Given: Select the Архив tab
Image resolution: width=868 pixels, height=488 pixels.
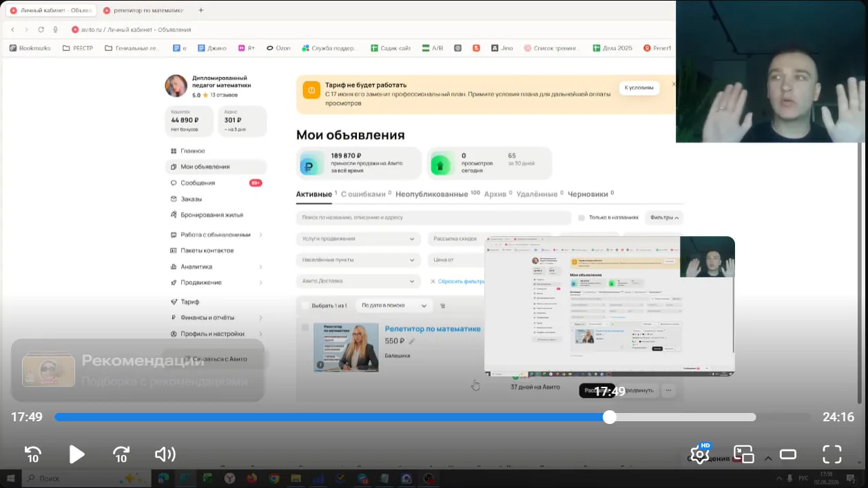Looking at the screenshot, I should tap(495, 194).
